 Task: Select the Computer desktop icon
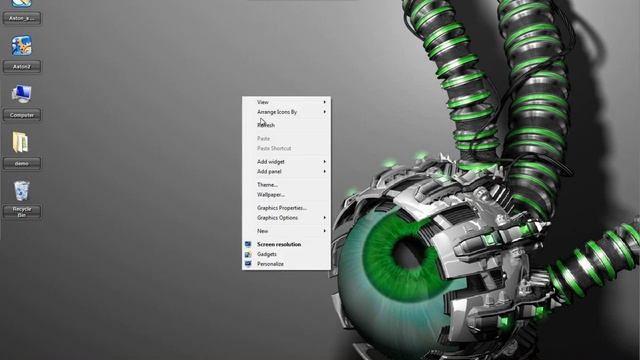click(x=21, y=94)
